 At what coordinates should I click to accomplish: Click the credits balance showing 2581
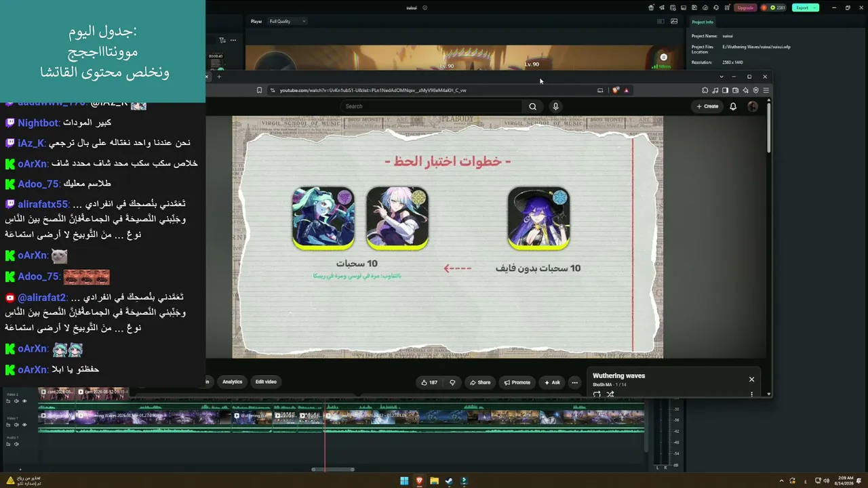(x=774, y=7)
